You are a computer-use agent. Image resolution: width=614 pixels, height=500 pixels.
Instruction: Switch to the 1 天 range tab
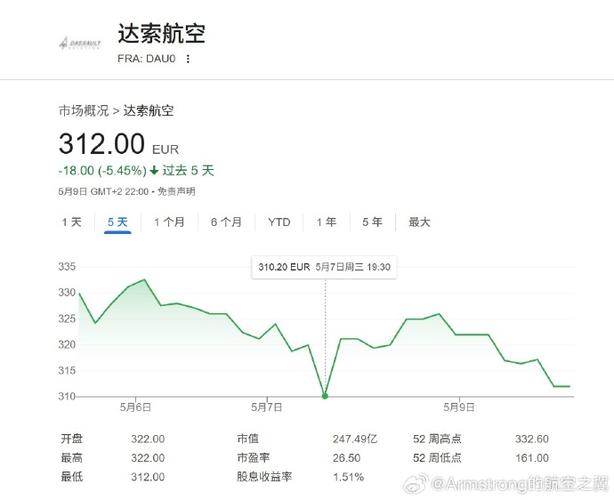(71, 222)
